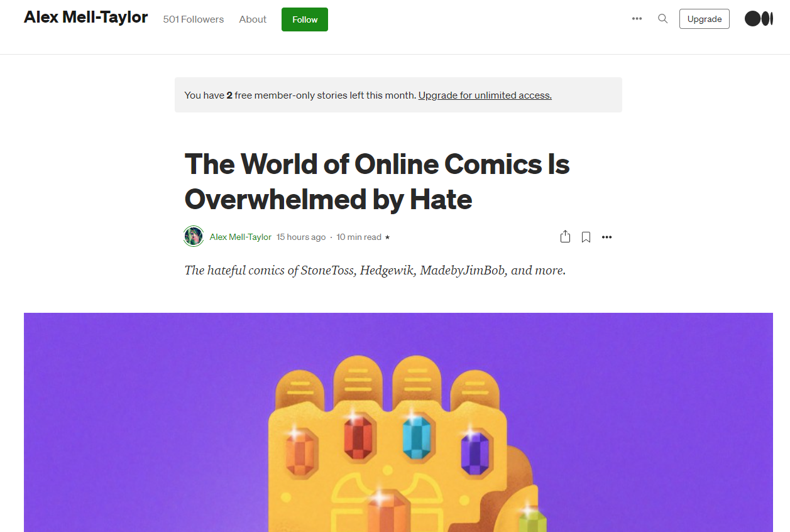The height and width of the screenshot is (532, 790).
Task: Click the author's avatar picture
Action: [194, 237]
